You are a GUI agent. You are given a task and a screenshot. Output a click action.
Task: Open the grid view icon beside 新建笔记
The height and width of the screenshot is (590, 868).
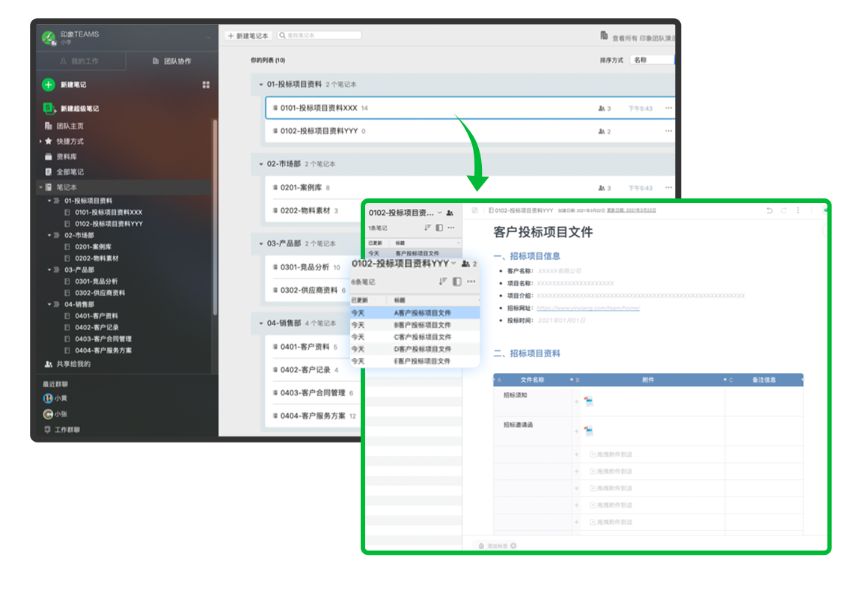pyautogui.click(x=207, y=85)
